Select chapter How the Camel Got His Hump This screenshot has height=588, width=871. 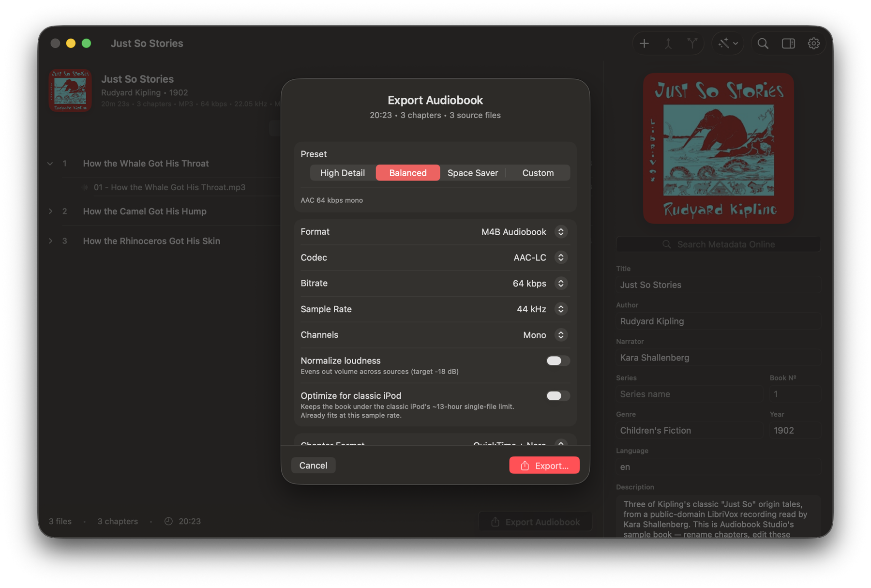point(145,211)
